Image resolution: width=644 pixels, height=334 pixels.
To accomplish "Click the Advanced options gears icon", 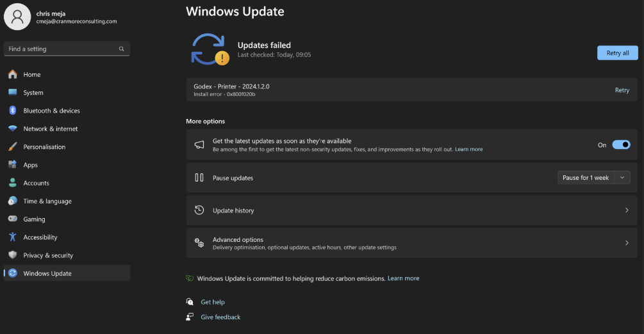I will tap(199, 243).
